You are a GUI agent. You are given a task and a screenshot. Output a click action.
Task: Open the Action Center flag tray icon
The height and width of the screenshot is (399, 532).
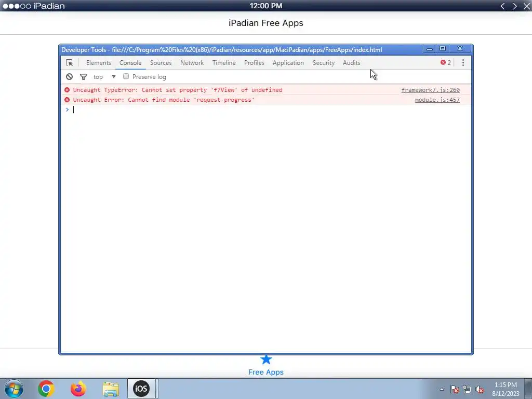[x=455, y=389]
